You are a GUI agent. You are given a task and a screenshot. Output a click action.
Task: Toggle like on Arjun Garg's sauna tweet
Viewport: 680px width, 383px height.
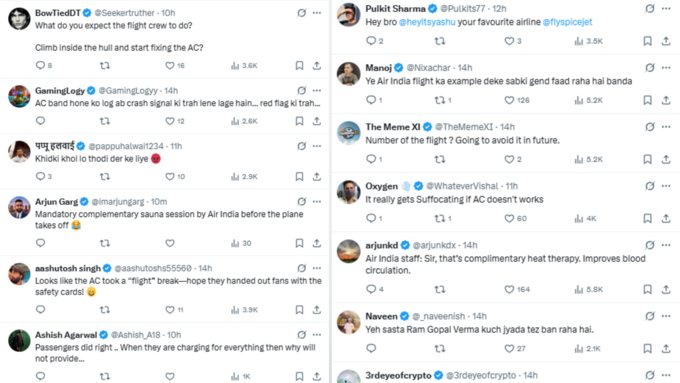(x=170, y=243)
